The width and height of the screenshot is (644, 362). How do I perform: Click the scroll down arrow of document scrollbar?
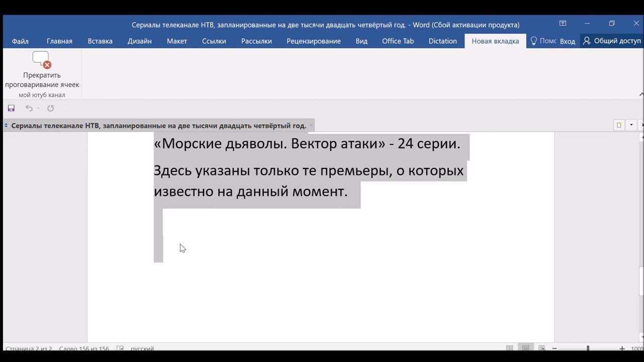coord(641,337)
